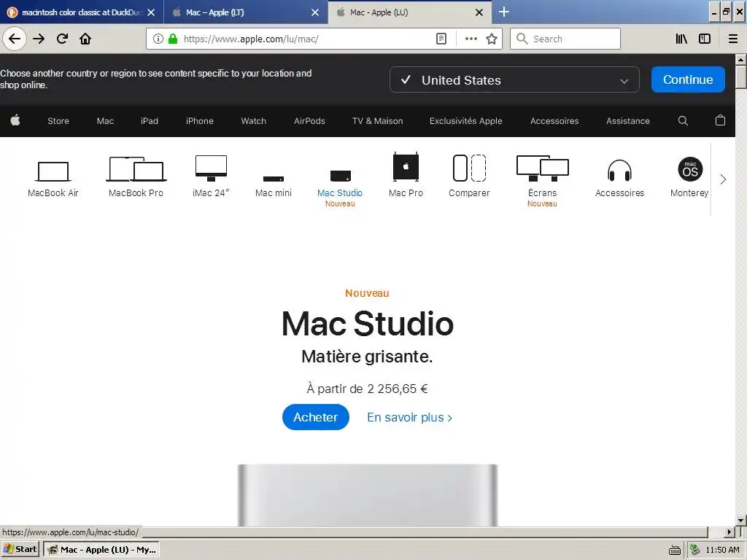Open the Mac menu item
Viewport: 747px width, 560px height.
(105, 121)
